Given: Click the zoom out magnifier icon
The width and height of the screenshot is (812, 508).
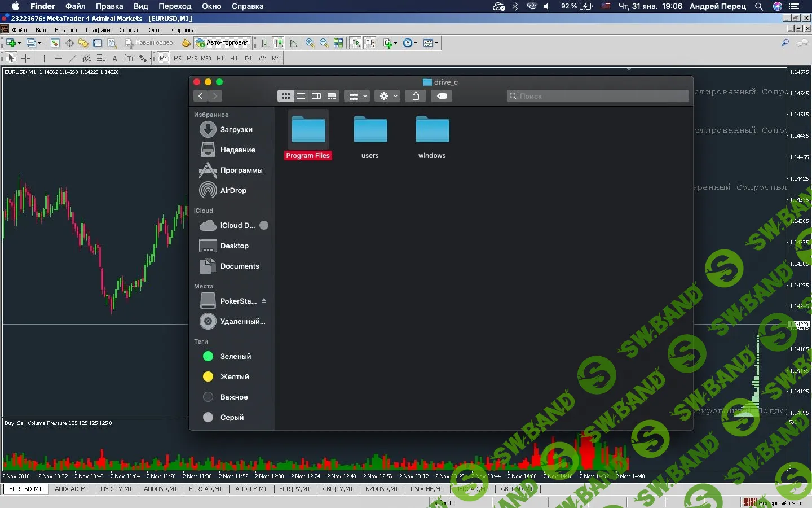Looking at the screenshot, I should coord(324,43).
